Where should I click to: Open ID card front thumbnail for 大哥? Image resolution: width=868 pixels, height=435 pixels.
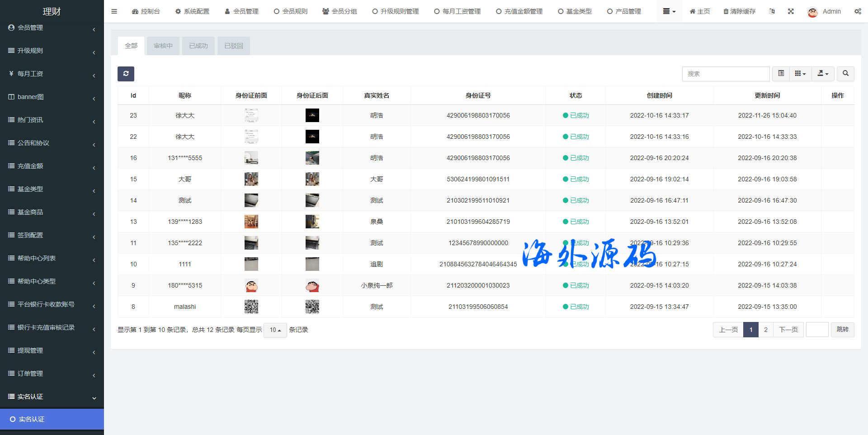(251, 179)
